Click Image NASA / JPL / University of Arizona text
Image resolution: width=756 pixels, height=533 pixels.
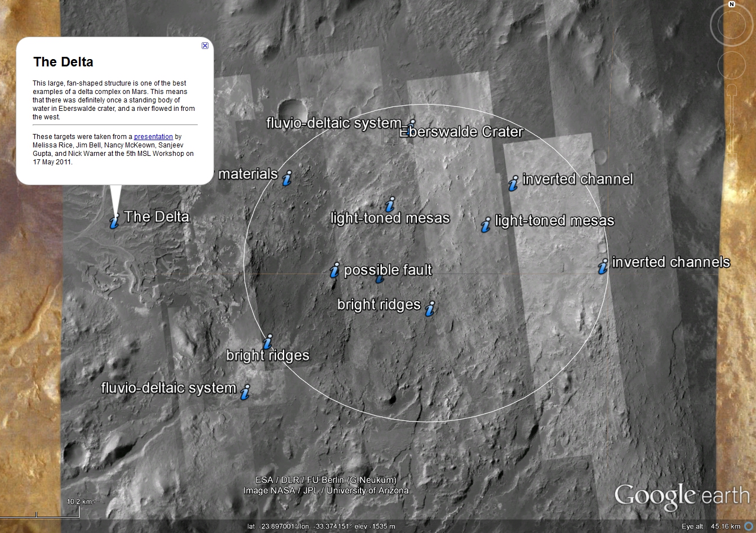click(x=326, y=491)
